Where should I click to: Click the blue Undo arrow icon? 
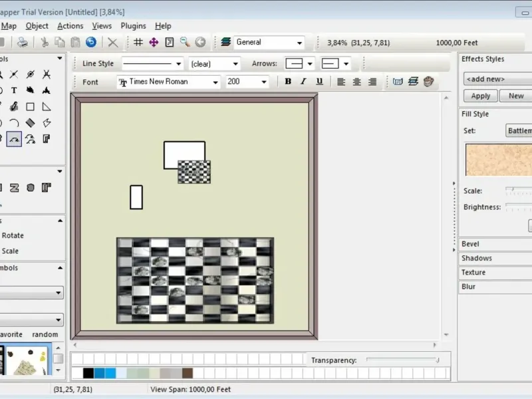click(x=91, y=42)
